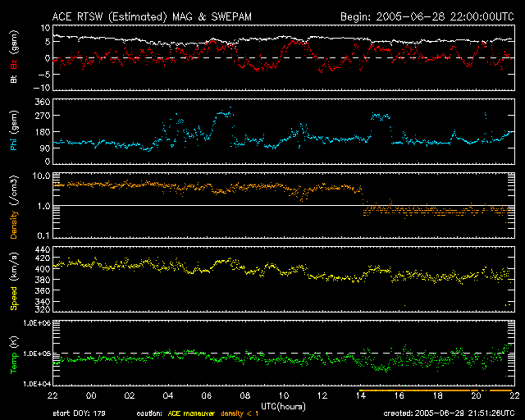Click the UTC(hours) axis title
The width and height of the screenshot is (525, 420).
click(282, 405)
